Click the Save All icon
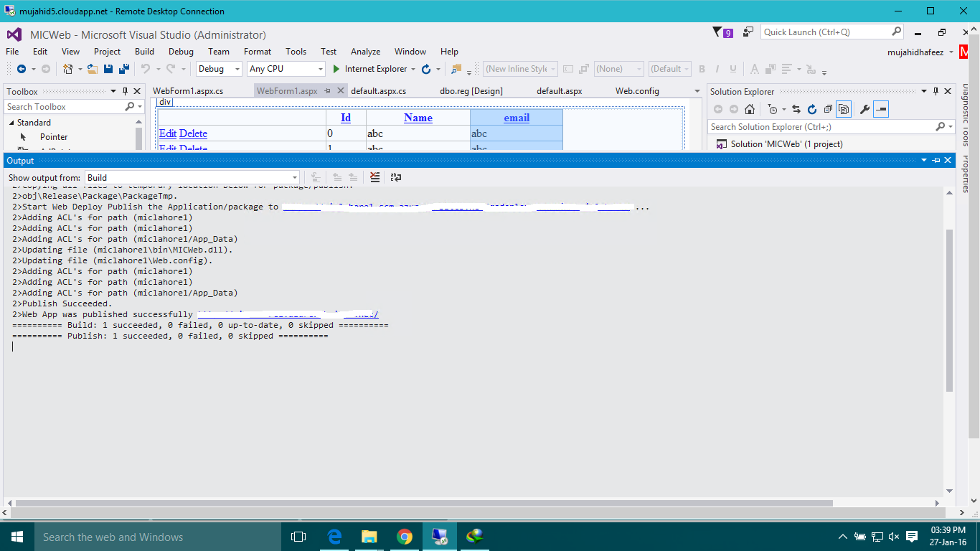 click(x=124, y=69)
